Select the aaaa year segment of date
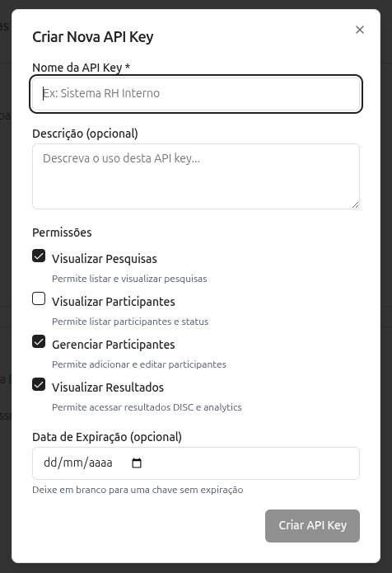 [100, 463]
